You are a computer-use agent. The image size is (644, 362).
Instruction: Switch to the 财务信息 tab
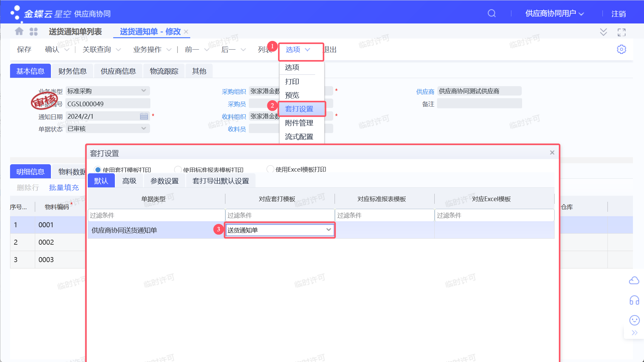72,71
